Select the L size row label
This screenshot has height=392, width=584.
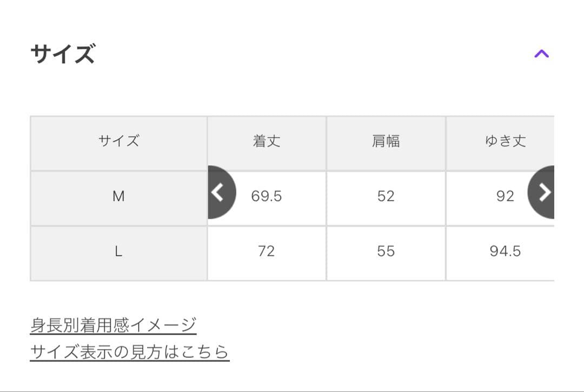(x=118, y=251)
